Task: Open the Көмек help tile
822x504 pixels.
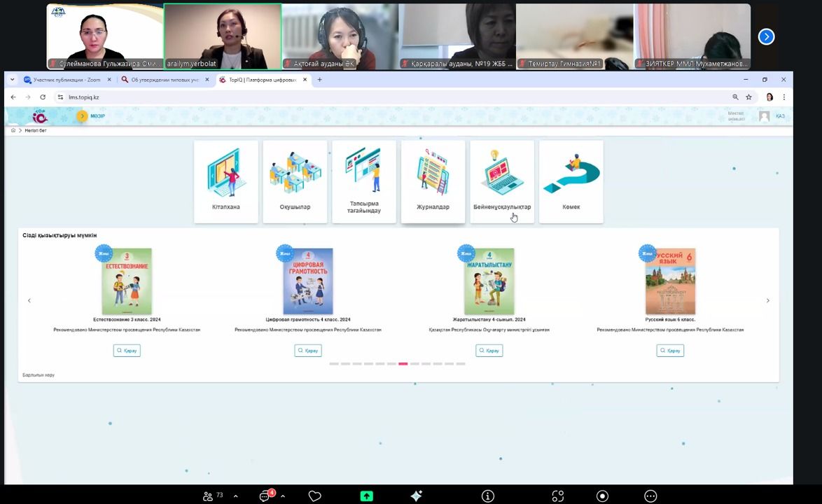Action: [571, 181]
